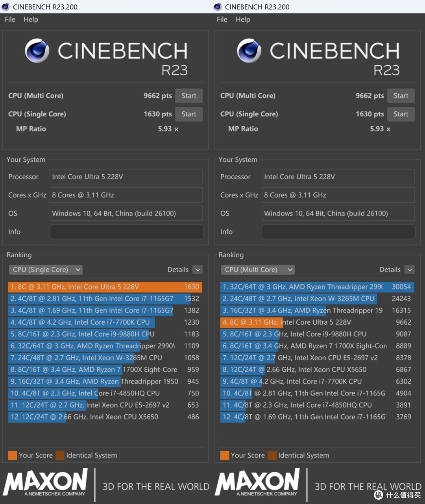Image resolution: width=425 pixels, height=504 pixels.
Task: Select multi core i7-1165G7 row scoring 4904
Action: point(317,393)
